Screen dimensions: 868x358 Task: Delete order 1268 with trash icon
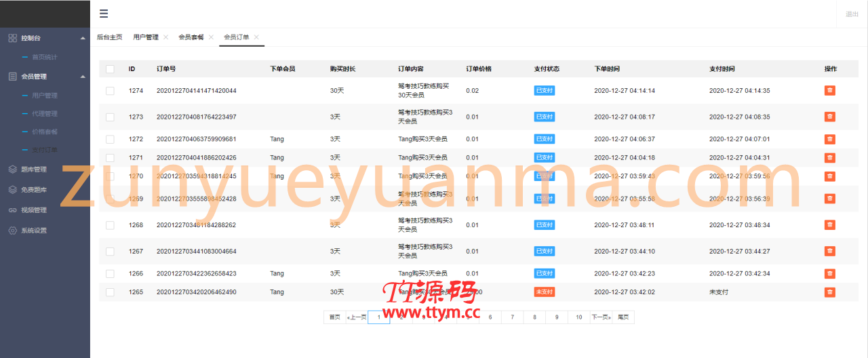pos(830,224)
